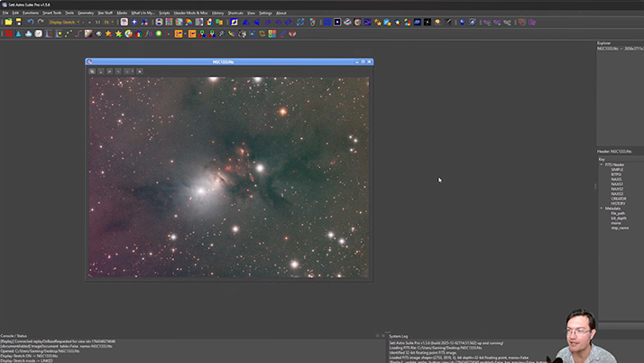Collapse the FITS Header tree node
This screenshot has width=644, height=363.
coord(602,164)
